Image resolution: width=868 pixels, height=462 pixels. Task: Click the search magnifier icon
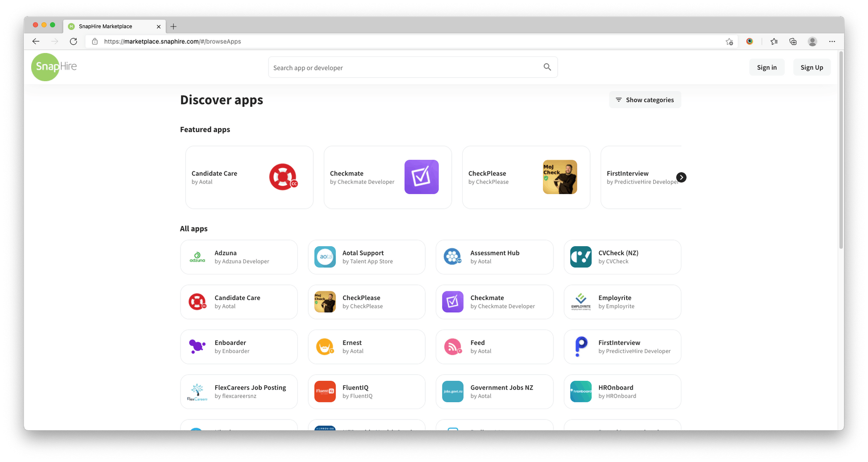pyautogui.click(x=547, y=67)
